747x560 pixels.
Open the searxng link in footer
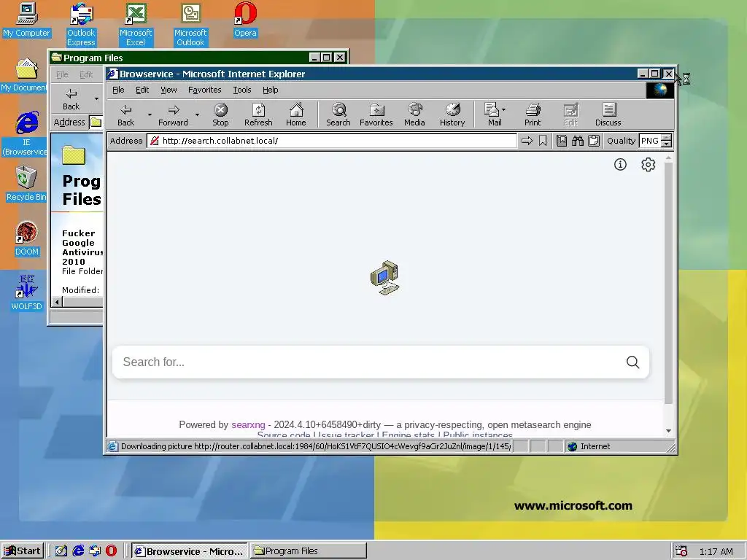[x=248, y=425]
